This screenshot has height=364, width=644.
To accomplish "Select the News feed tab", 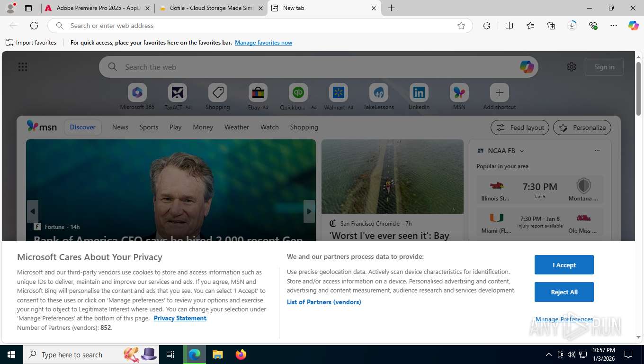I will coord(120,127).
